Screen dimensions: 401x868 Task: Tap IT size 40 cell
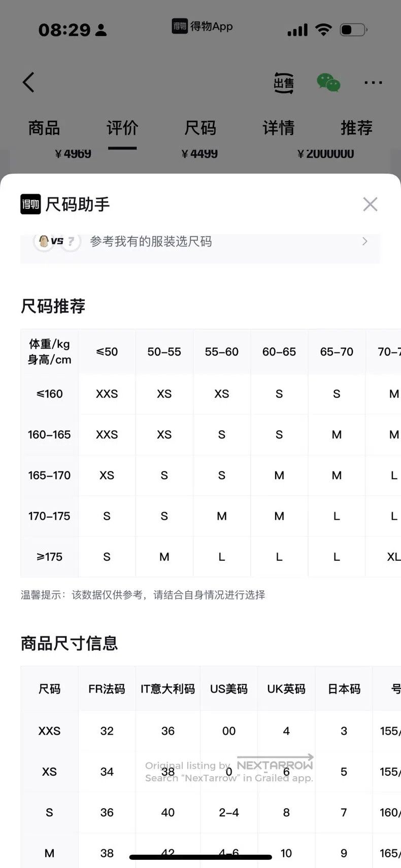pyautogui.click(x=168, y=812)
